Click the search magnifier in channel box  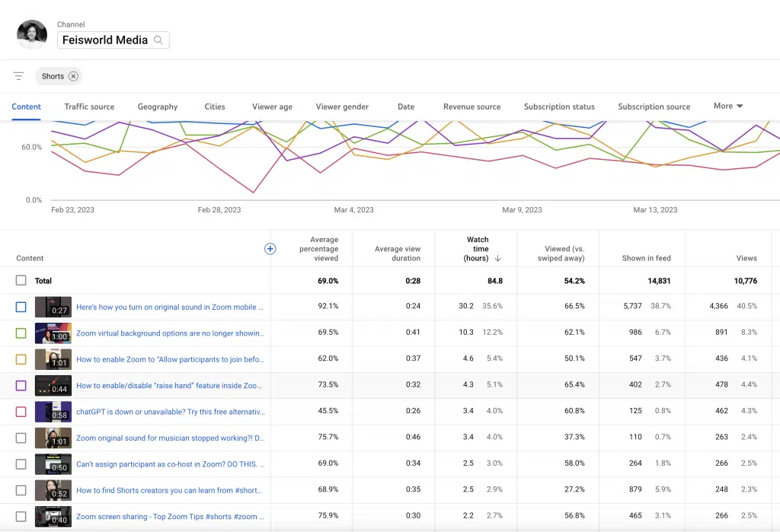tap(158, 40)
